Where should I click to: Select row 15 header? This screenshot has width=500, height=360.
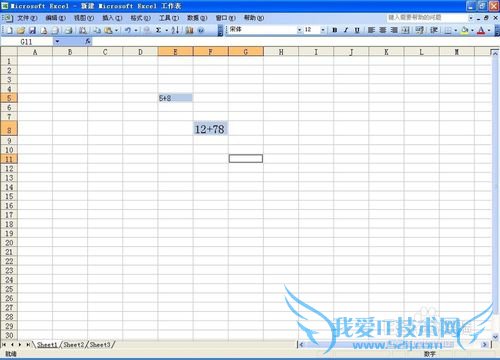[x=9, y=196]
